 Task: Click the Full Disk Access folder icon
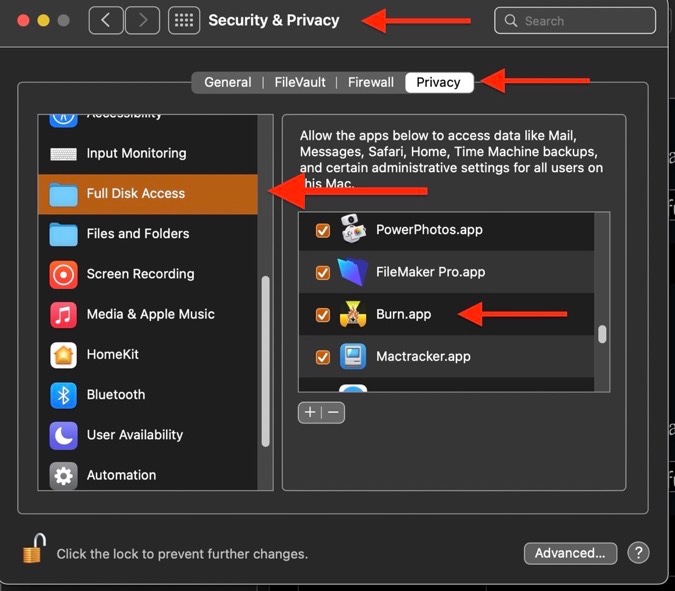(63, 194)
